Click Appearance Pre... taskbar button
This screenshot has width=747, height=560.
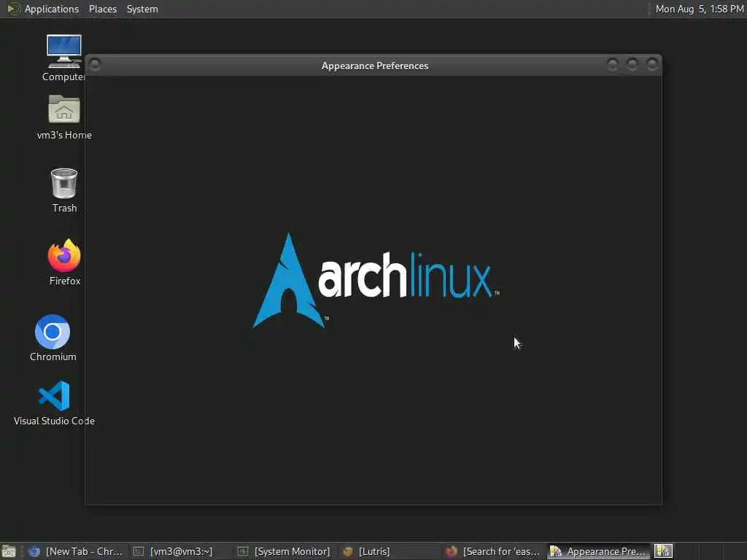(x=599, y=551)
